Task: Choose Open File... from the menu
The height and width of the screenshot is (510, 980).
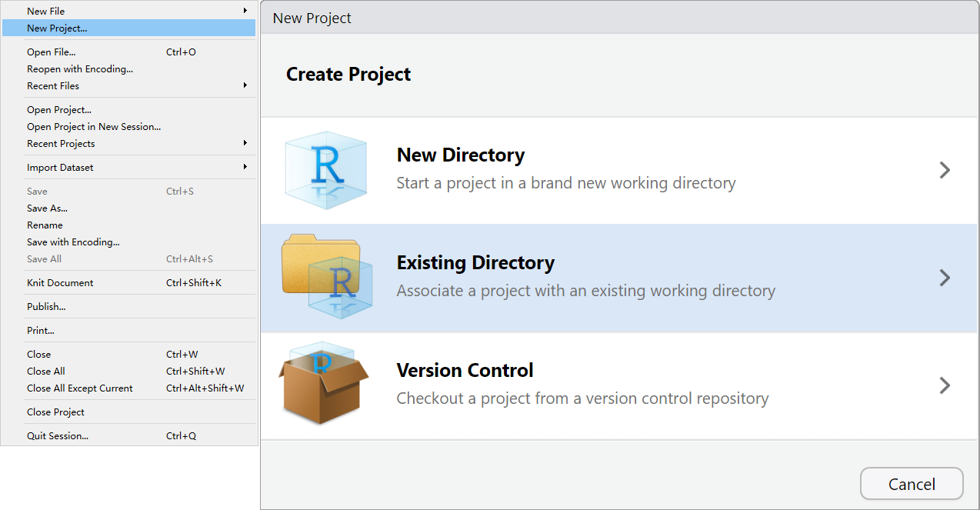Action: pyautogui.click(x=52, y=52)
